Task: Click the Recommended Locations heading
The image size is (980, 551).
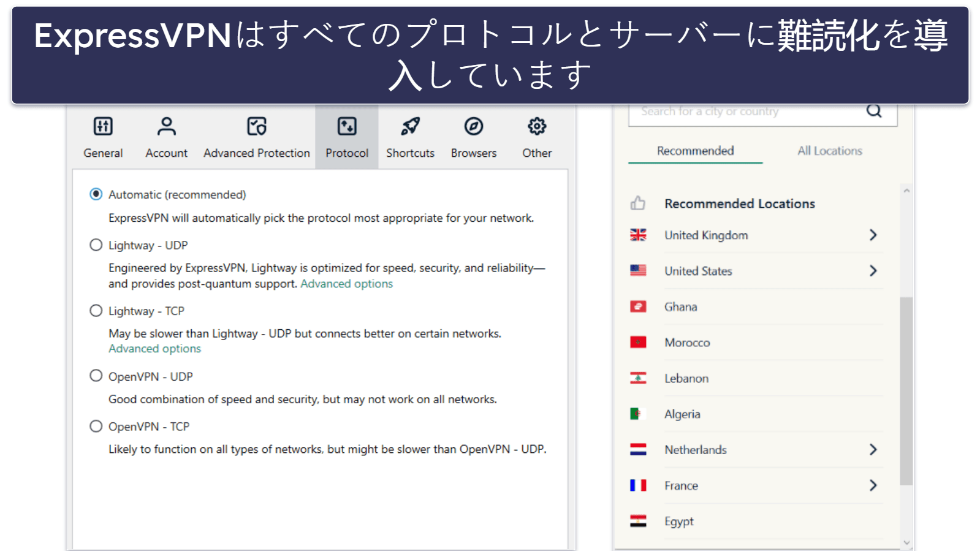Action: point(740,203)
